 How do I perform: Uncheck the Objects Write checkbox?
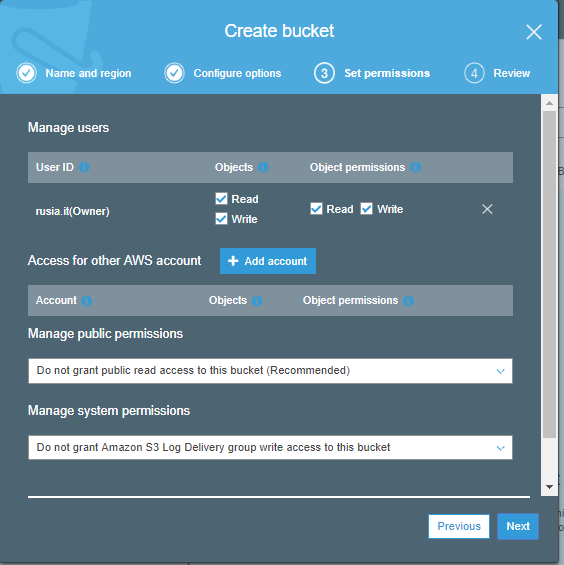tap(221, 219)
